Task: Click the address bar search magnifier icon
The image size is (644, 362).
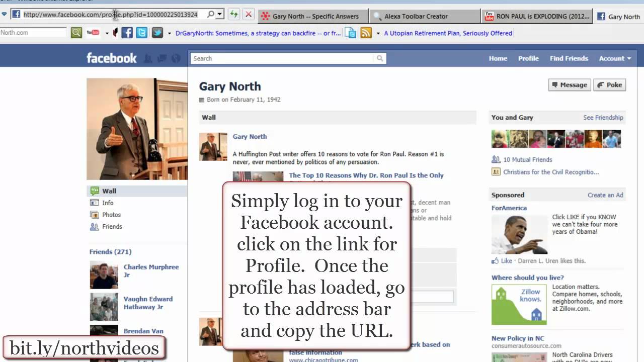Action: click(x=211, y=15)
